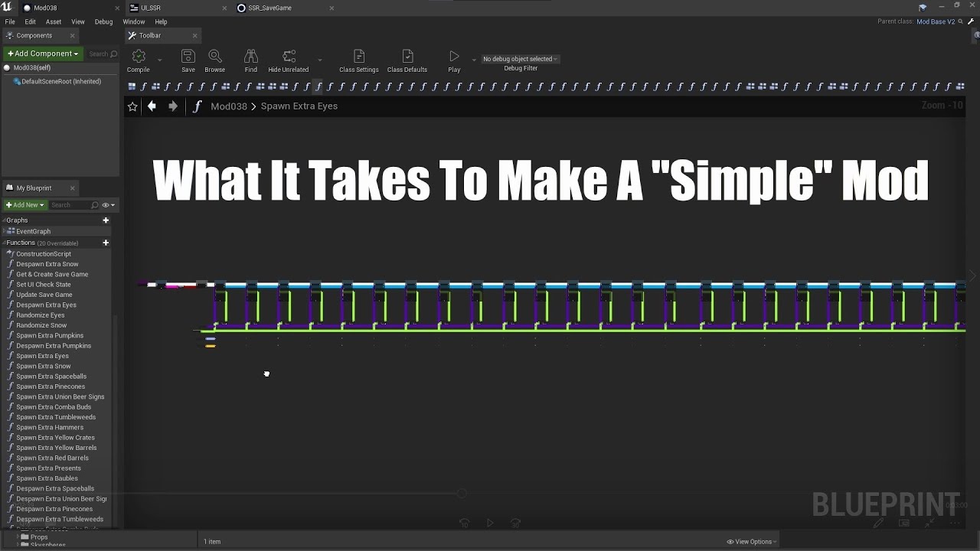Screen dimensions: 980x551
Task: Open View Options in status bar
Action: pyautogui.click(x=751, y=542)
